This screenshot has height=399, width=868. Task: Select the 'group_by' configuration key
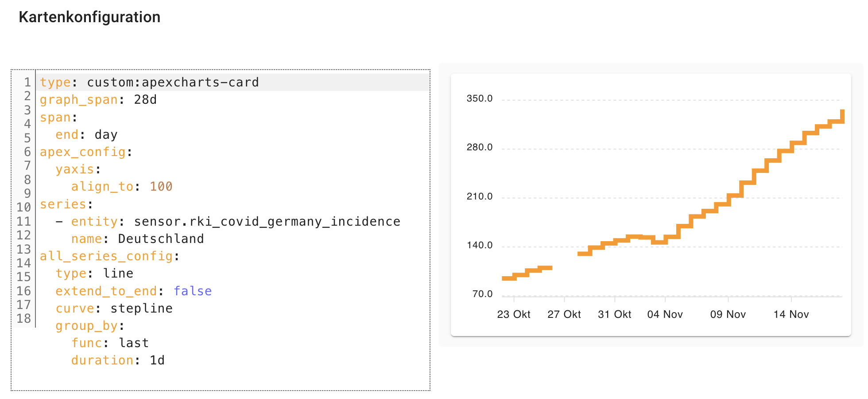pos(87,325)
